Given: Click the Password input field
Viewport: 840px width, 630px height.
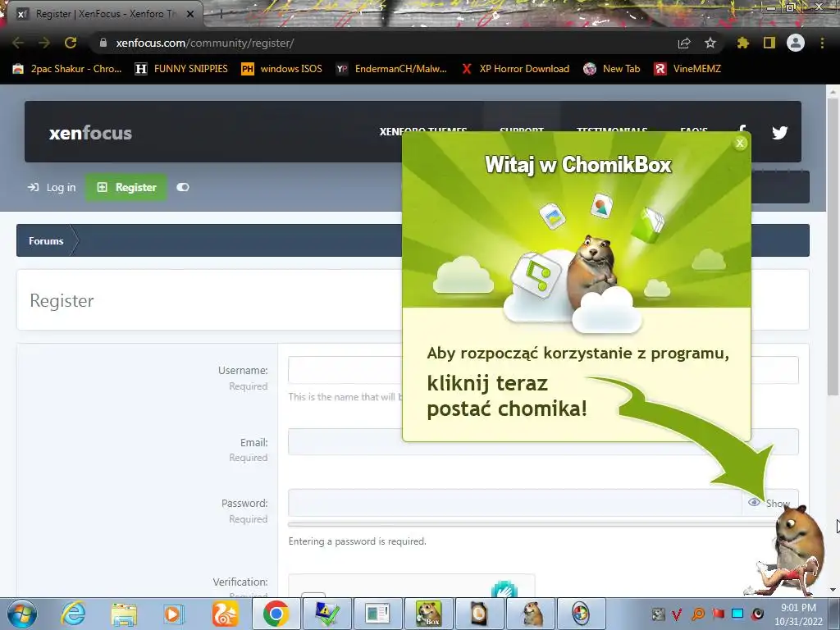Looking at the screenshot, I should tap(515, 503).
